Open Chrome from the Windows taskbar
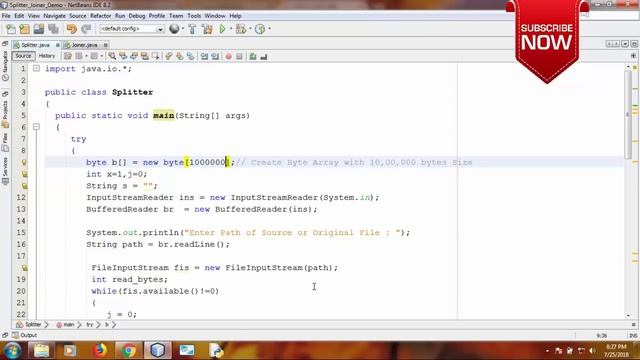This screenshot has height=360, width=640. click(128, 350)
